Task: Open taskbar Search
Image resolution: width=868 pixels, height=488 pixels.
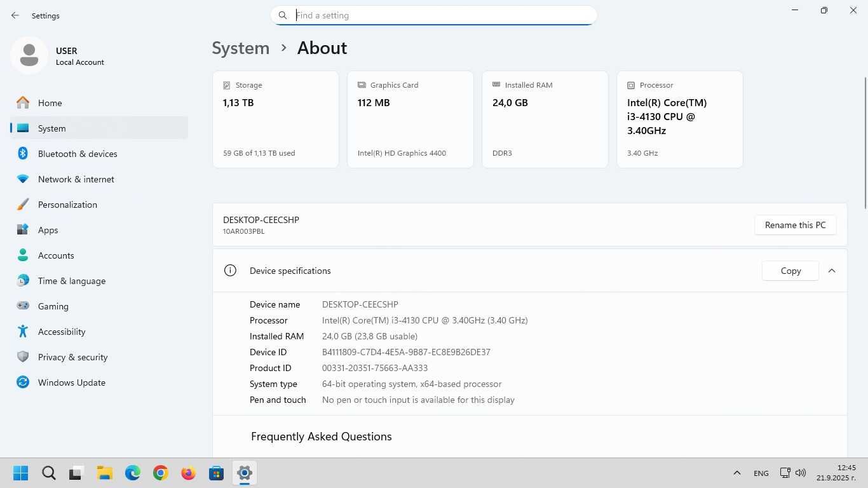Action: click(49, 473)
